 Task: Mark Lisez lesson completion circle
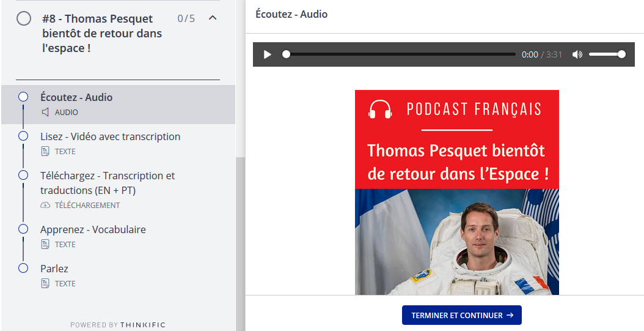pyautogui.click(x=23, y=136)
